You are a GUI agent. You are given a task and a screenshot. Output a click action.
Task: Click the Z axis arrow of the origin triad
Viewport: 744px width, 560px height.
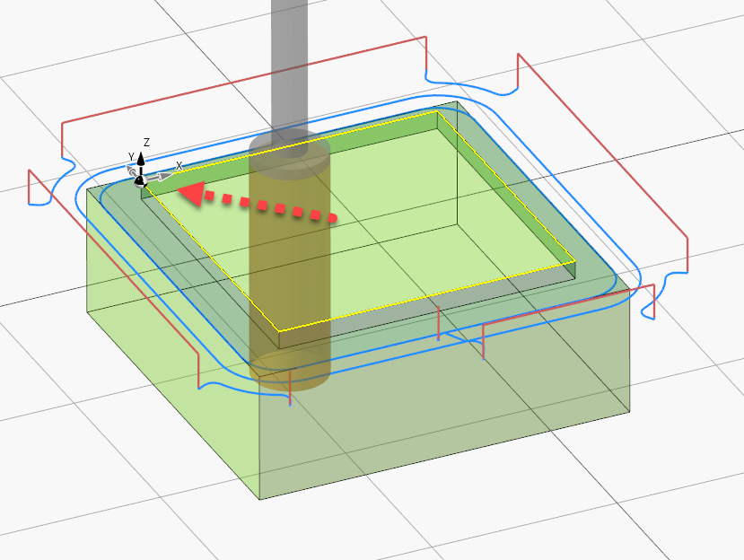pos(141,160)
